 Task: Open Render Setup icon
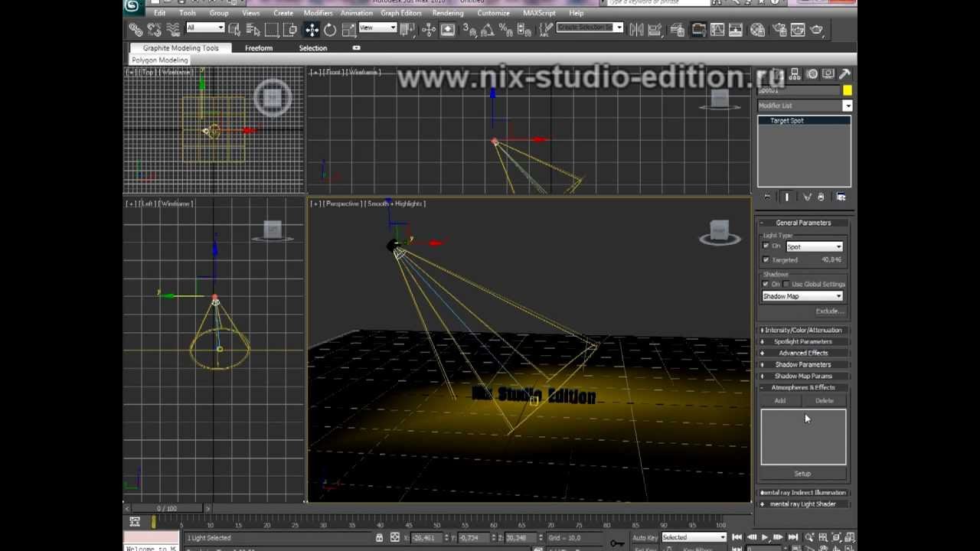(x=779, y=30)
